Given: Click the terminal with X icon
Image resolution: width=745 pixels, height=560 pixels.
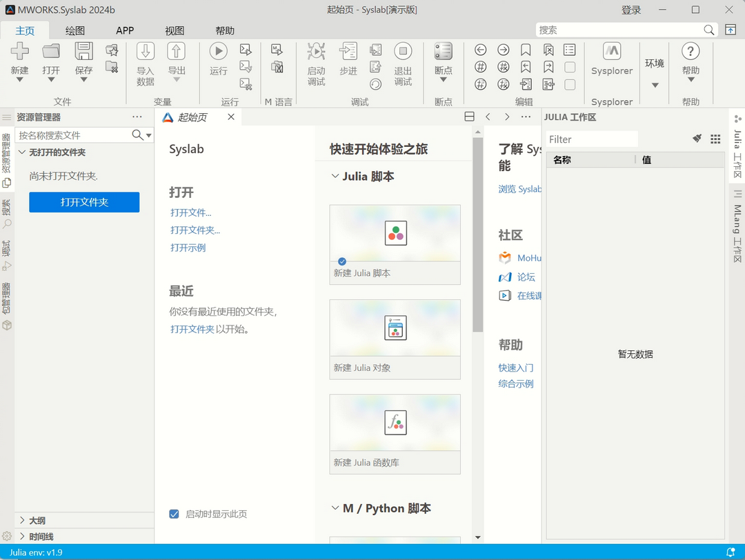Looking at the screenshot, I should [x=246, y=84].
